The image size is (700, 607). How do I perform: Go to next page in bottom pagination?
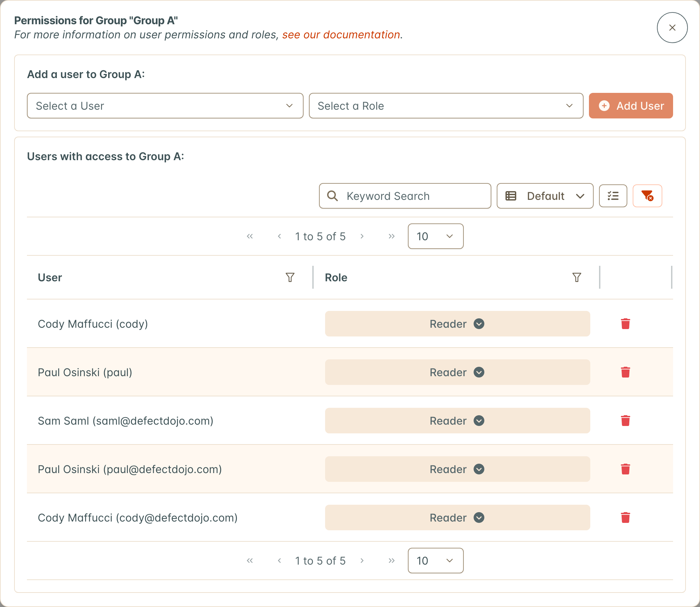point(362,561)
